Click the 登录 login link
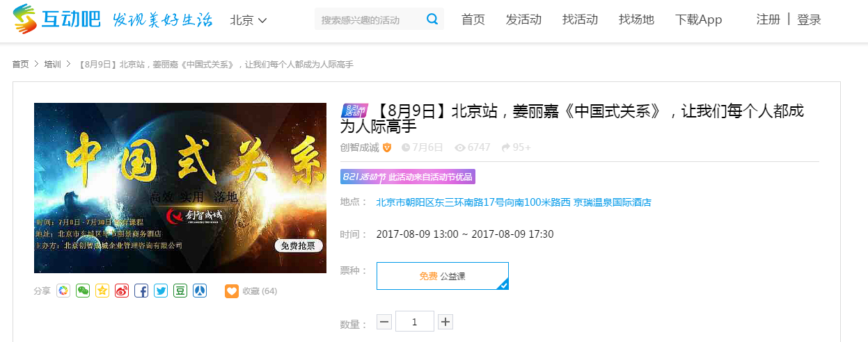868x342 pixels. [809, 19]
